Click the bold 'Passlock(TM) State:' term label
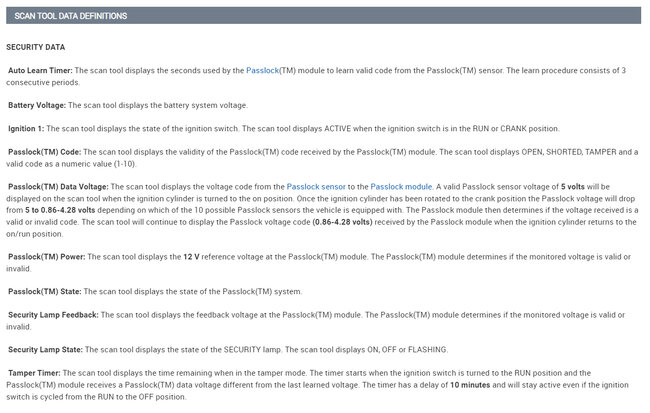This screenshot has width=650, height=413. point(45,291)
